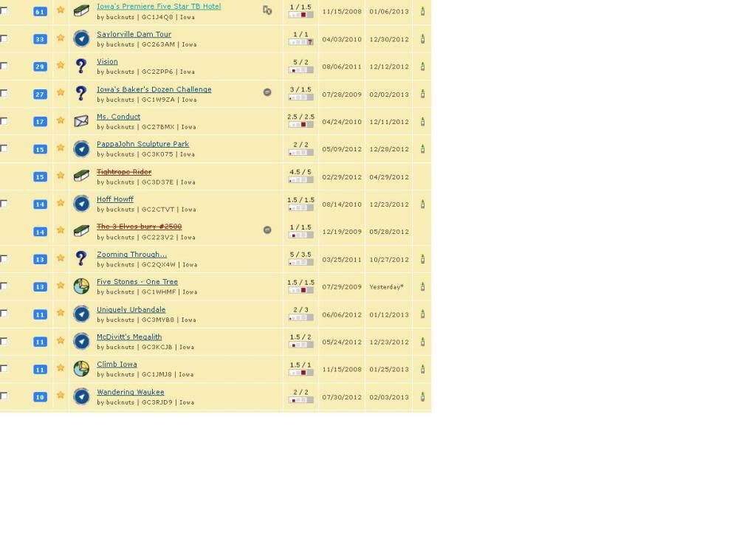Viewport: 756px width, 544px height.
Task: Click send-to-GPS icon for Saylorville Dam Tour
Action: pyautogui.click(x=422, y=38)
